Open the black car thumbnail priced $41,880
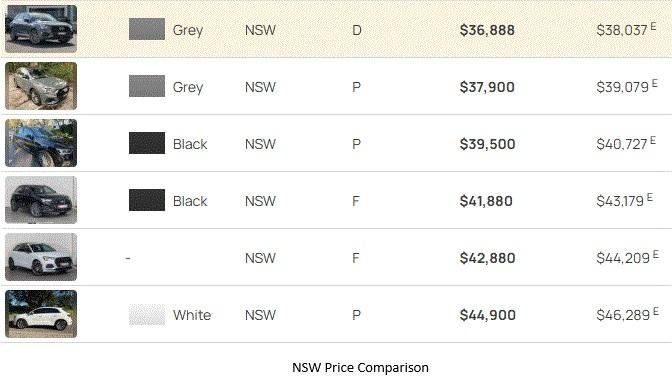672x385 pixels. (41, 200)
